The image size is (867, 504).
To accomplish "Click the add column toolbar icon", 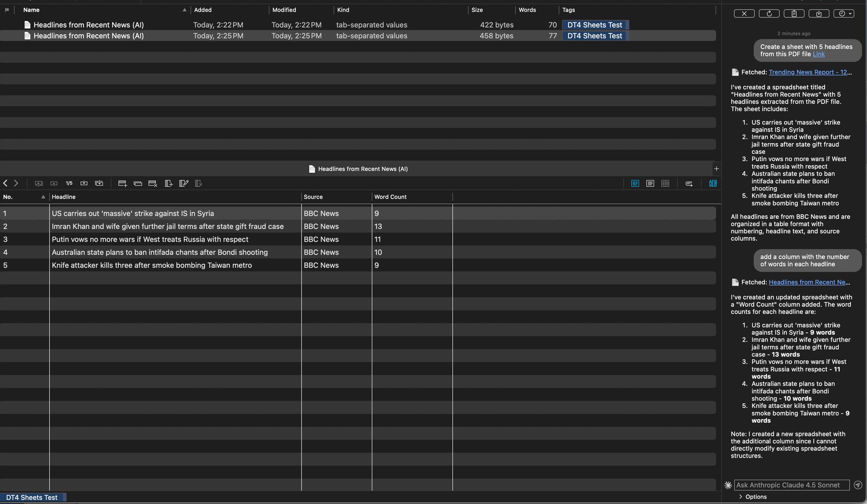I will tap(168, 183).
